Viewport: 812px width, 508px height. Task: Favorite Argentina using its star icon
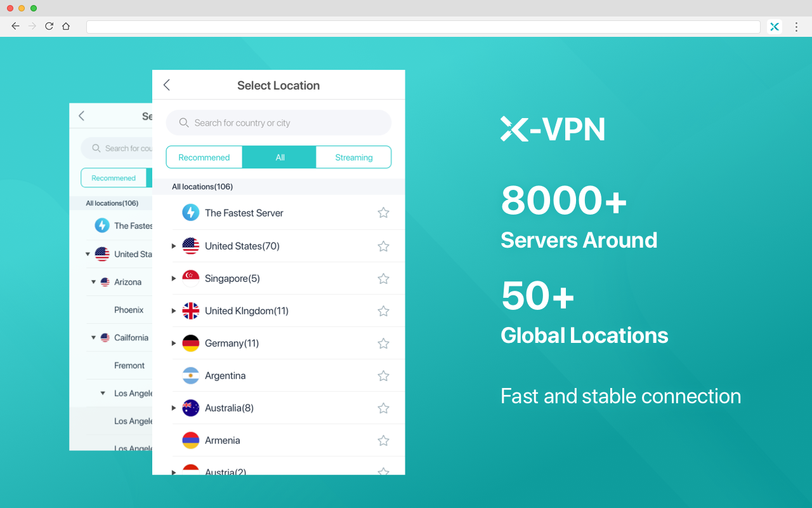(383, 375)
